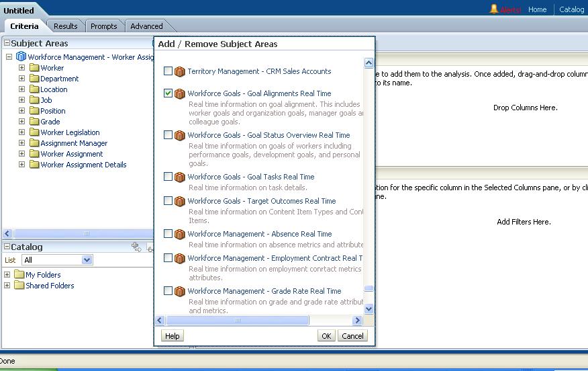Viewport: 588px width, 371px height.
Task: Click the Target Outcomes Real Time box icon
Action: [180, 201]
